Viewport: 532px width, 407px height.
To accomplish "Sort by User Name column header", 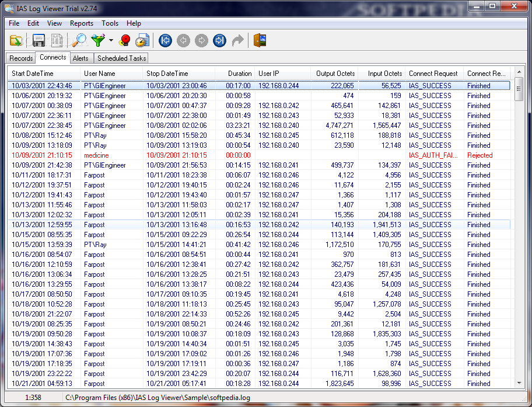I will (111, 74).
